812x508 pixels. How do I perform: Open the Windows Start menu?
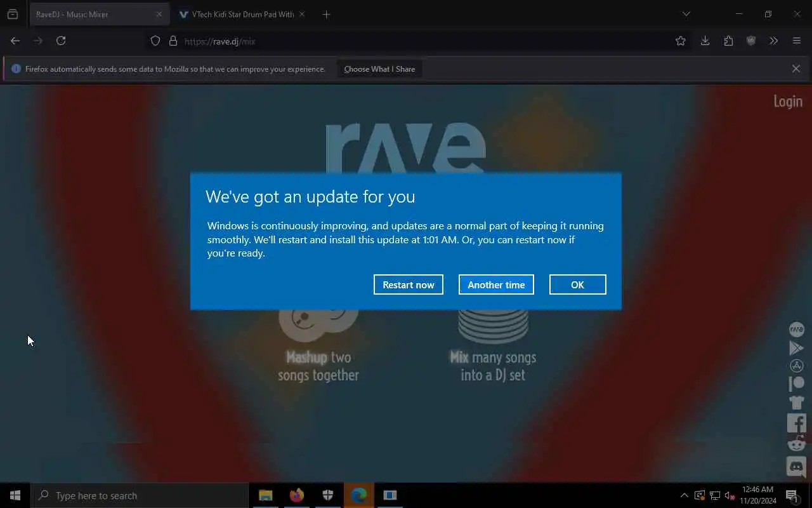(15, 495)
